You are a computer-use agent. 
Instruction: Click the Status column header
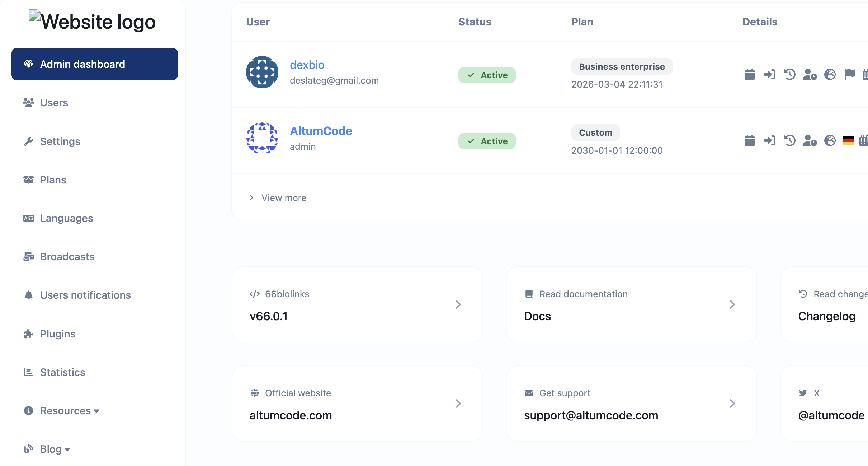tap(475, 22)
